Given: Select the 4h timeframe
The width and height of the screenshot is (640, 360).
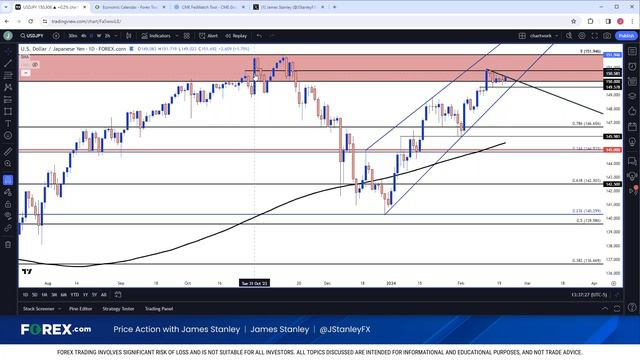Looking at the screenshot, I should 84,36.
